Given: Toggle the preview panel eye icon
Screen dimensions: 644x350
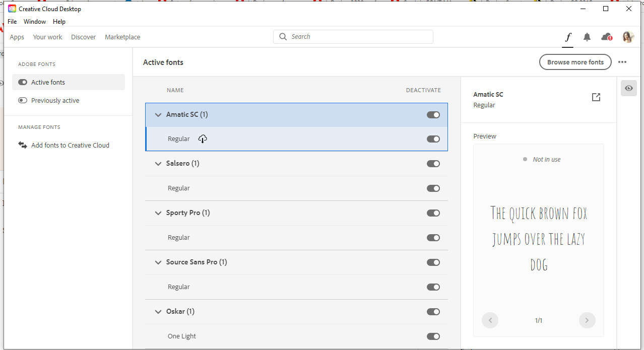Looking at the screenshot, I should (629, 88).
